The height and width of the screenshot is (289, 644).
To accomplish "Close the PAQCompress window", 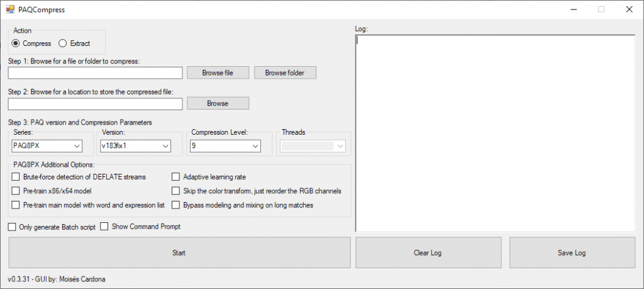I will click(629, 9).
